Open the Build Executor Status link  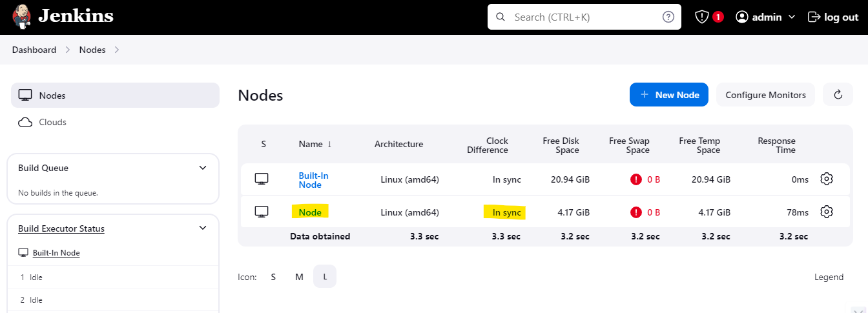(x=61, y=228)
